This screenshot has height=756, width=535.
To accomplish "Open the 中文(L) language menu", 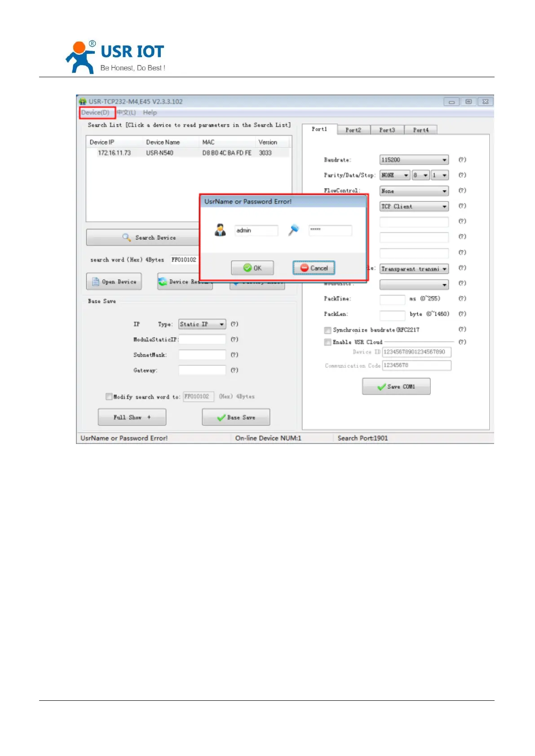I will point(127,113).
